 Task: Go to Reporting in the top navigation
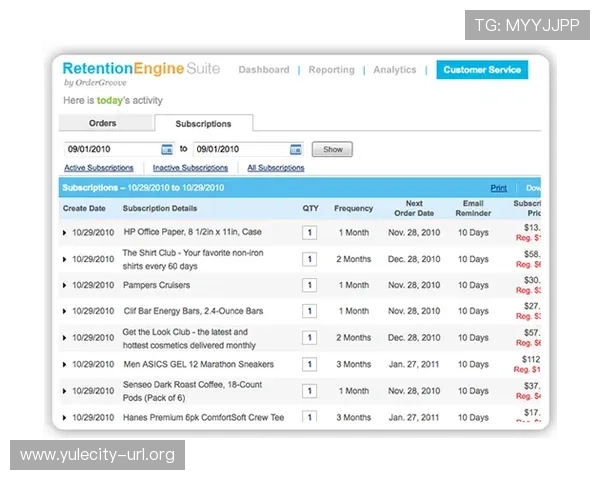tap(331, 70)
